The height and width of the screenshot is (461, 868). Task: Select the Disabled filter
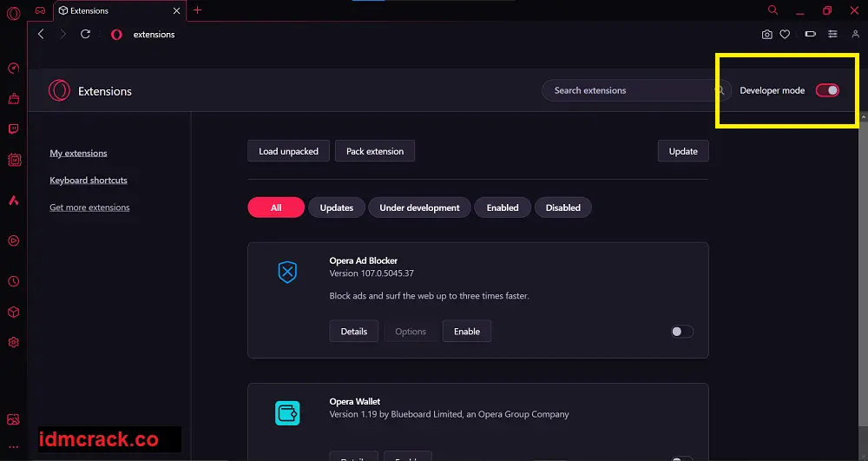(x=563, y=207)
